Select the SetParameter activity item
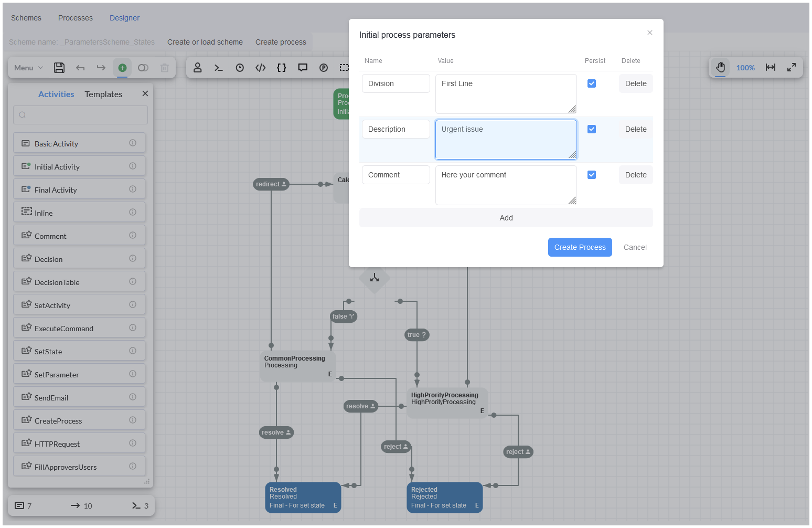The height and width of the screenshot is (528, 812). coord(79,374)
